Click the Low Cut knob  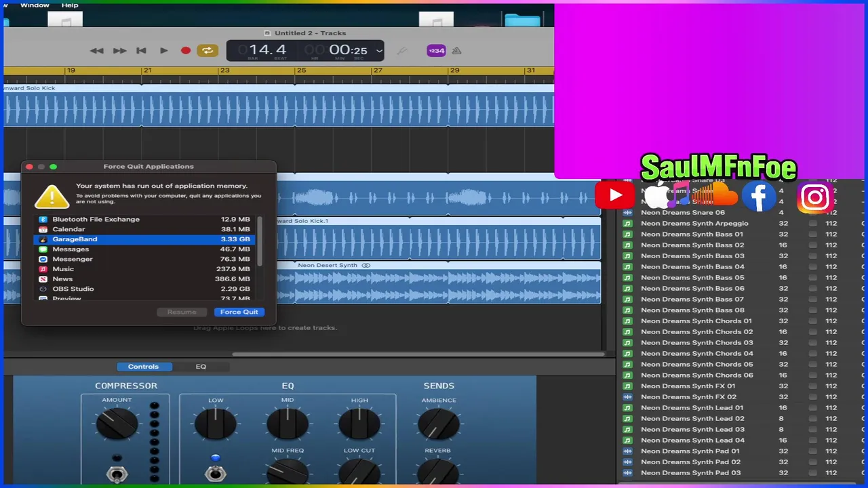coord(359,472)
